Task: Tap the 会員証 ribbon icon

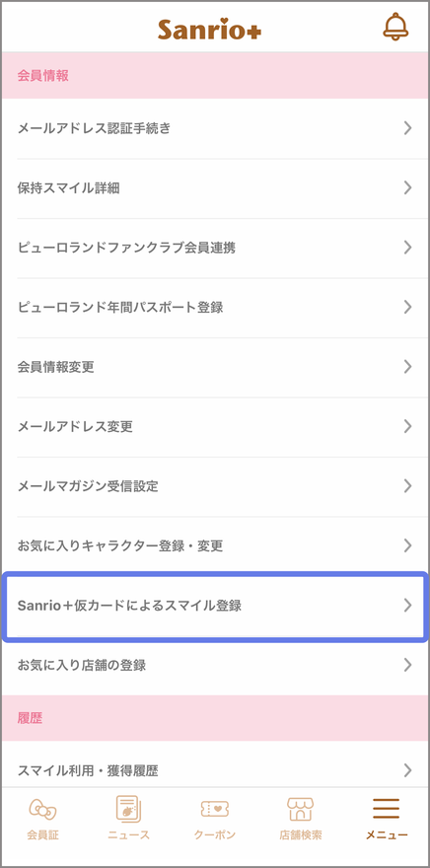Action: (42, 812)
